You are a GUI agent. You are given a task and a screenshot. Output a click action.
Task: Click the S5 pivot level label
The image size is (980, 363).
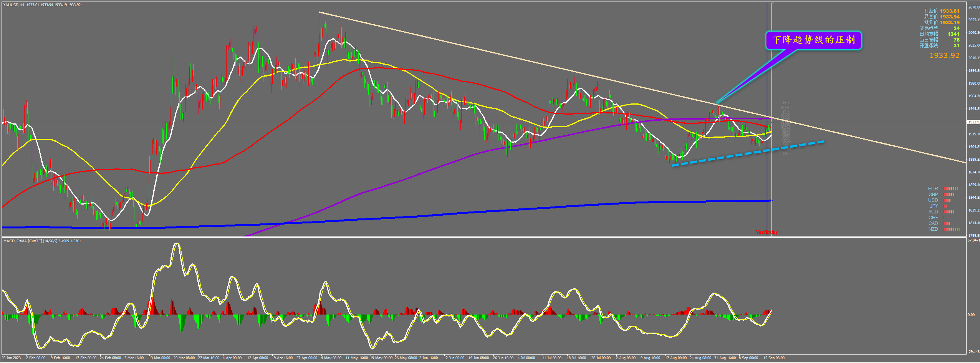(x=786, y=154)
